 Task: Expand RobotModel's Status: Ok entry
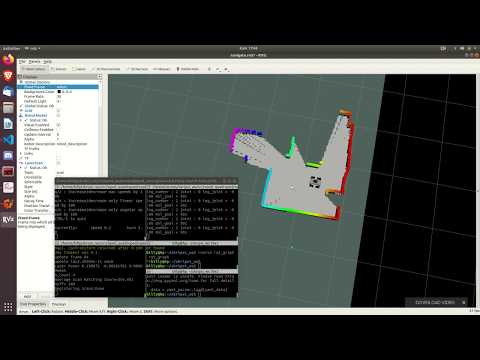click(x=21, y=120)
